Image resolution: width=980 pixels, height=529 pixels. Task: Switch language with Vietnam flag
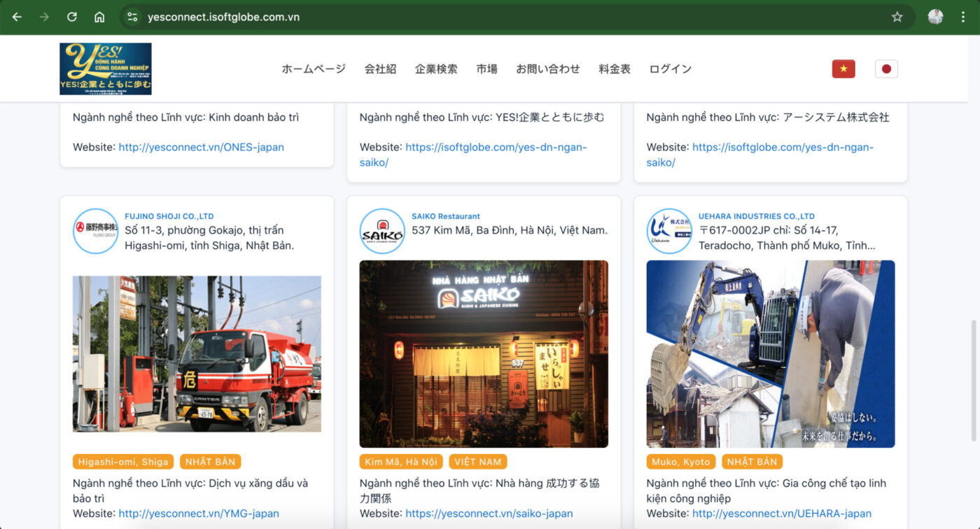point(843,69)
